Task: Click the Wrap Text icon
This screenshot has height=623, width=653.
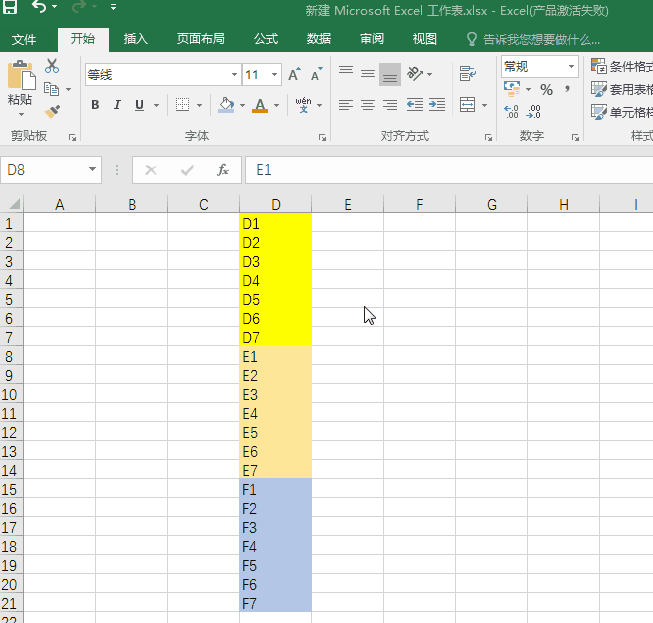Action: tap(467, 74)
